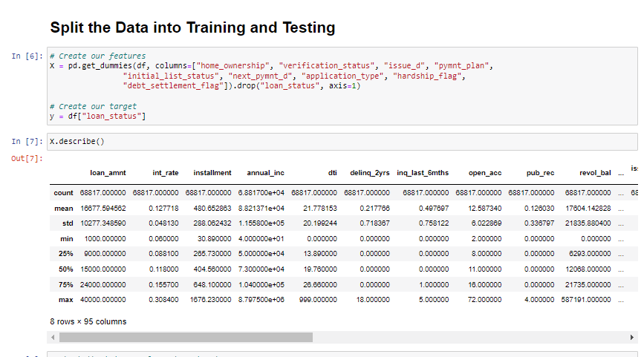Click the std row label

[x=68, y=223]
